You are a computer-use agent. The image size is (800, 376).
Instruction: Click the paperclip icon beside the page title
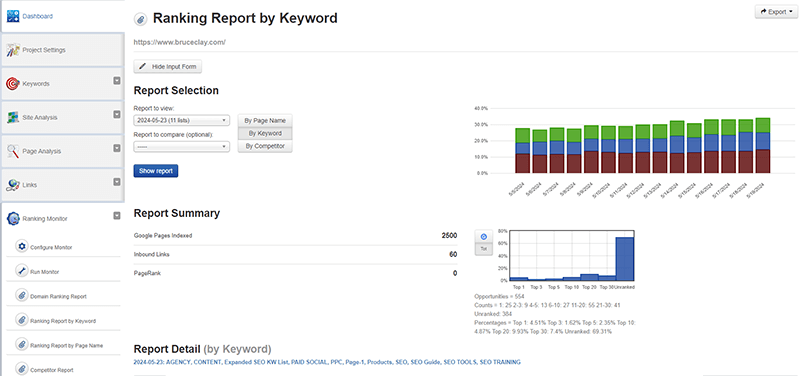pos(140,19)
